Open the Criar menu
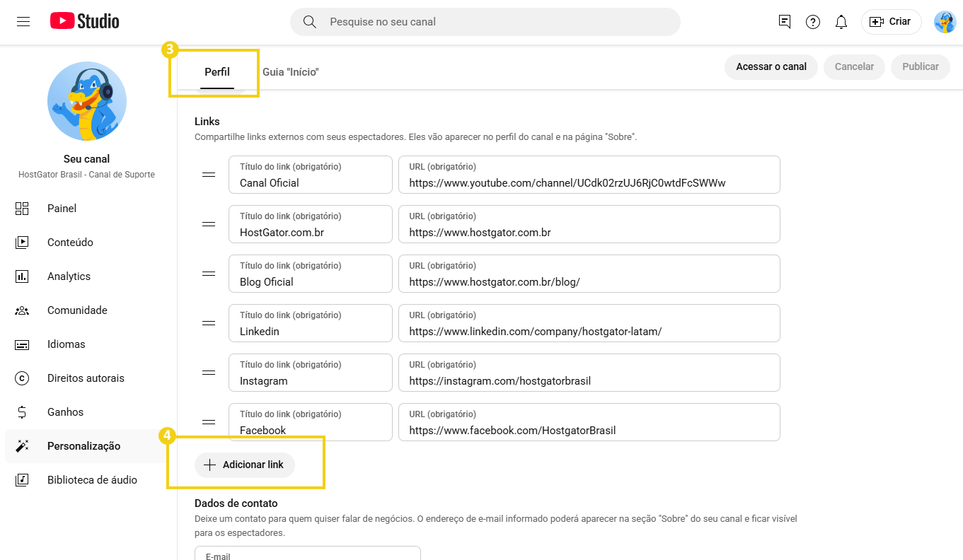963x560 pixels. (x=891, y=21)
